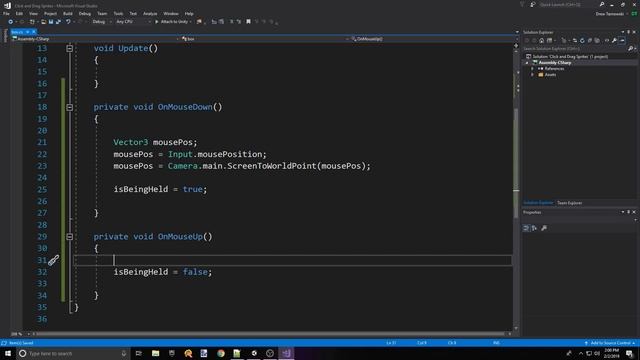This screenshot has height=360, width=640.
Task: Click the Vector3 type on line 21
Action: tap(131, 142)
